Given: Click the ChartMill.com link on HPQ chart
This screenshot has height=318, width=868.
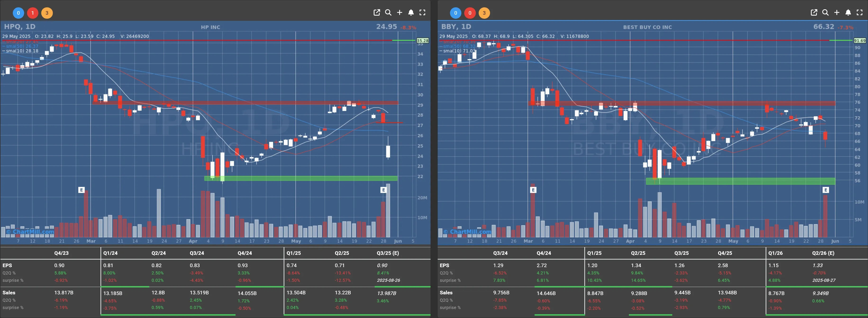Looking at the screenshot, I should click(30, 231).
